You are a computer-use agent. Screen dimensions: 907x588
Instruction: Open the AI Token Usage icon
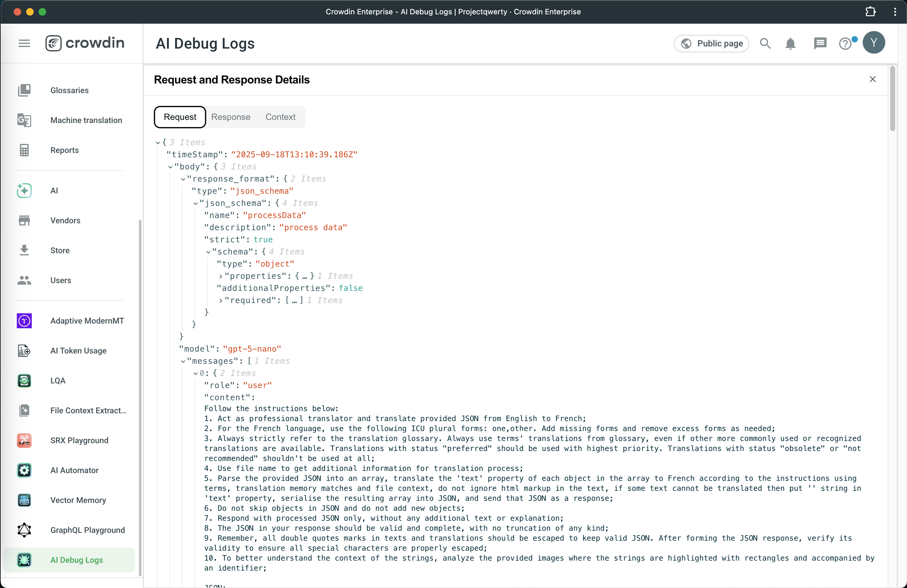tap(24, 351)
